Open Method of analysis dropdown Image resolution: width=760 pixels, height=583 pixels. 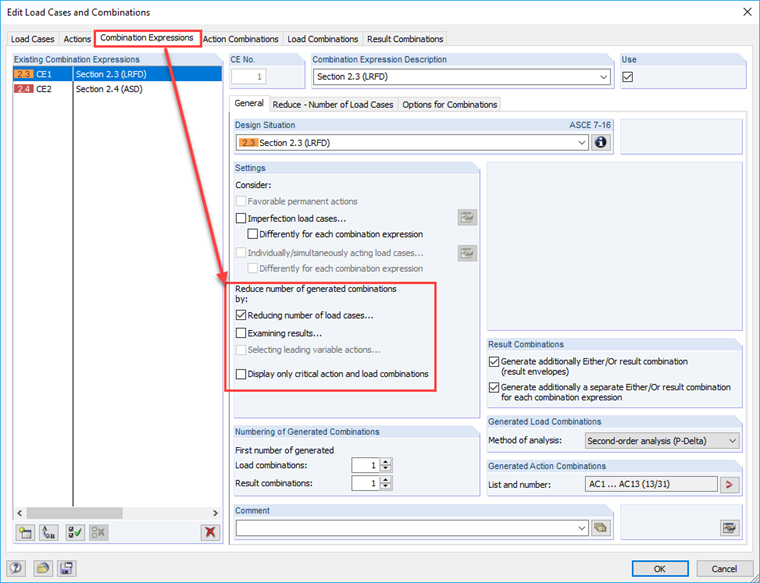732,441
